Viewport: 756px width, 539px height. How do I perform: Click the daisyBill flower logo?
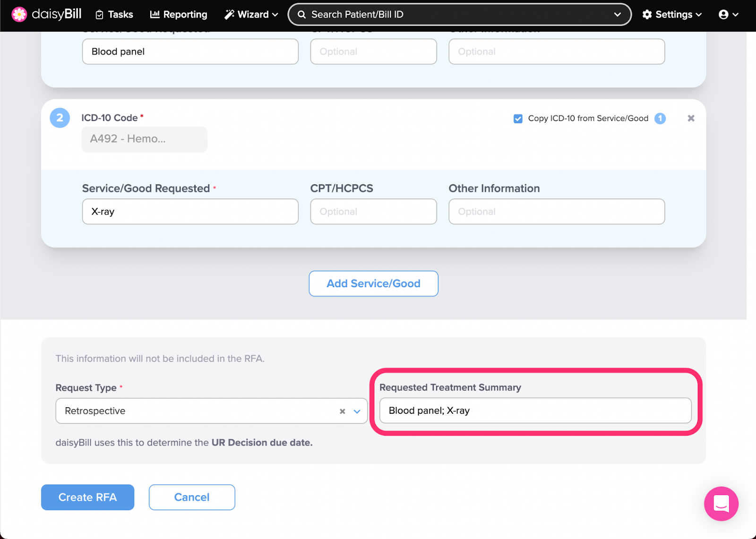coord(19,14)
